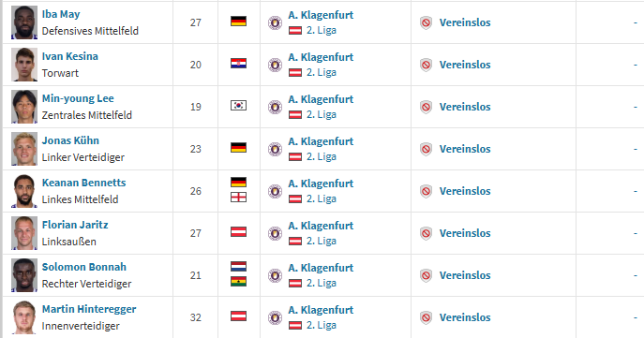
Task: Click A. Klagenfurt link in Jonas Kühn row
Action: coord(321,141)
